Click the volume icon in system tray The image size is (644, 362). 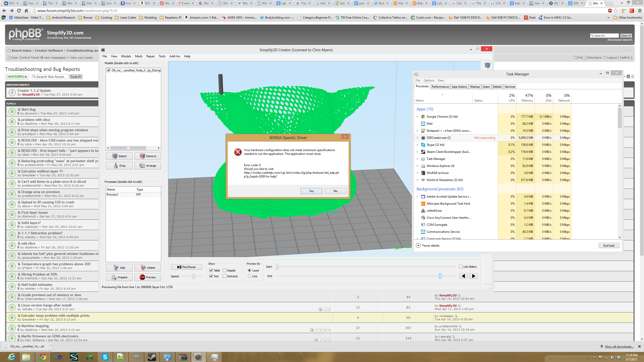(x=612, y=357)
